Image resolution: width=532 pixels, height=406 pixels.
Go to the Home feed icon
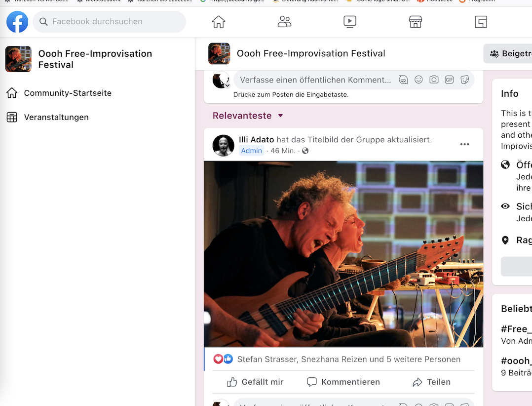(x=219, y=22)
